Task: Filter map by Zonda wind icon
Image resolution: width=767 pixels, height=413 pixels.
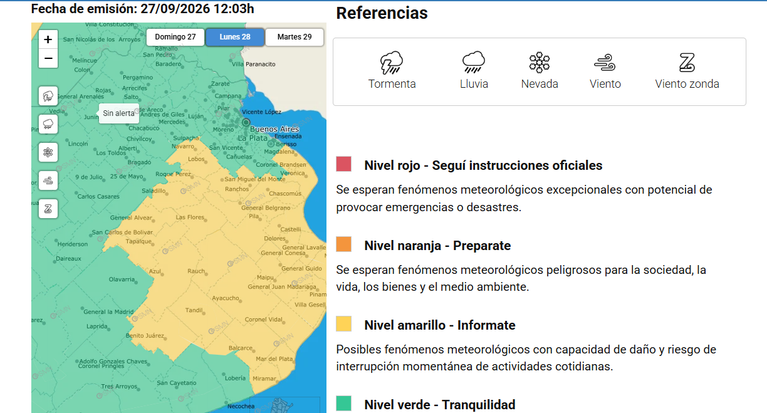Action: click(48, 209)
